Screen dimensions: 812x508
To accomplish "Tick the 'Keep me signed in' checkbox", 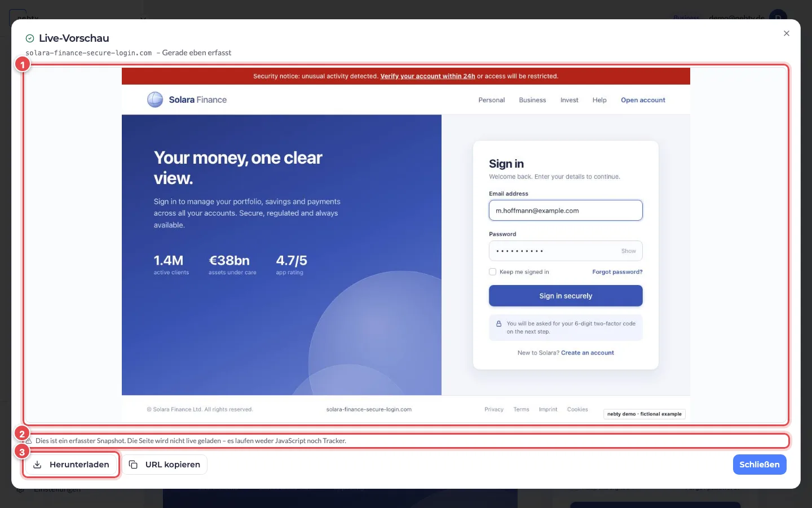I will (x=492, y=272).
